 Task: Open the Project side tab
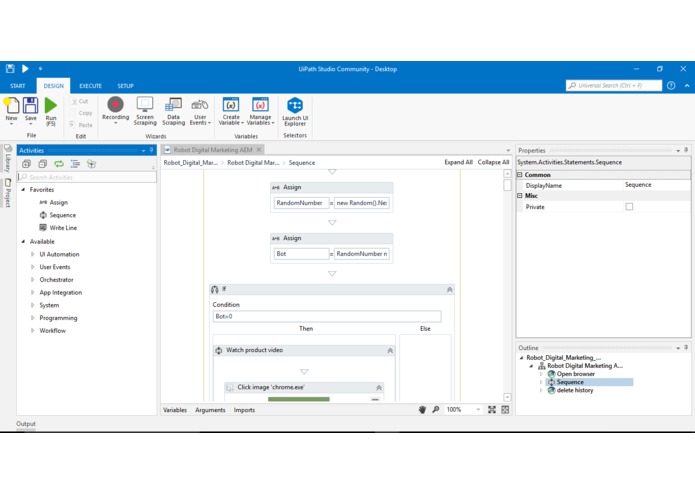point(8,193)
